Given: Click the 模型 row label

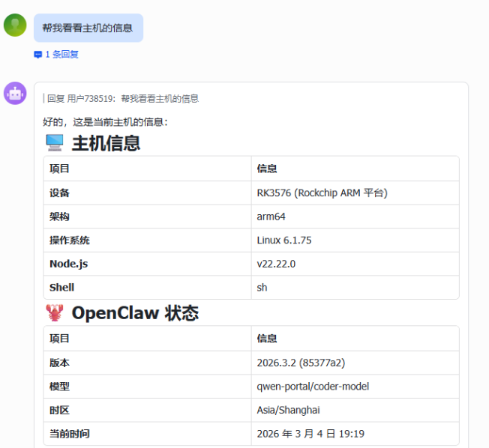Looking at the screenshot, I should (x=59, y=387).
